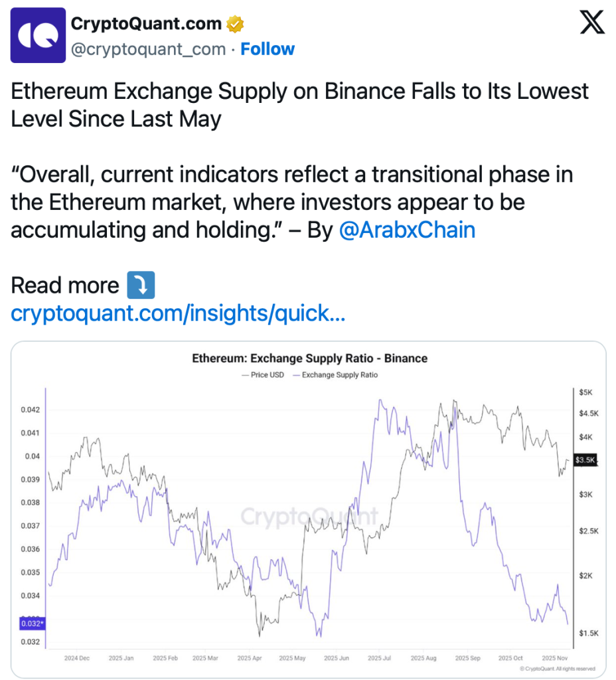Image resolution: width=616 pixels, height=680 pixels.
Task: Open the @ArabxChain mention link
Action: [x=407, y=230]
